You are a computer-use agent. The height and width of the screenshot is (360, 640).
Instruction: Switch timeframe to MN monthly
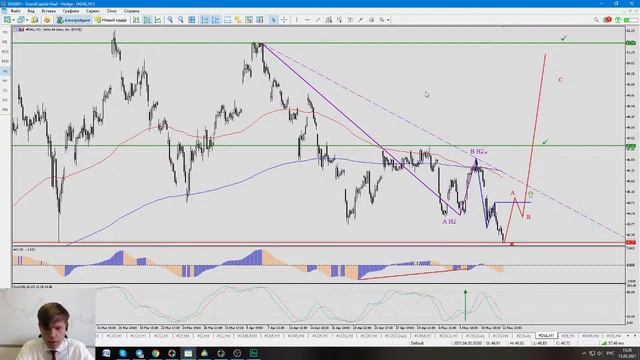click(5, 110)
